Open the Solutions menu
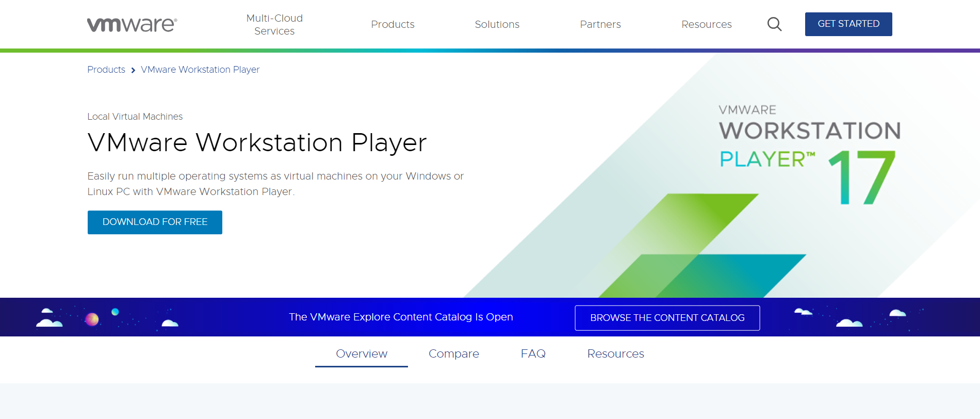The width and height of the screenshot is (980, 419). 497,24
